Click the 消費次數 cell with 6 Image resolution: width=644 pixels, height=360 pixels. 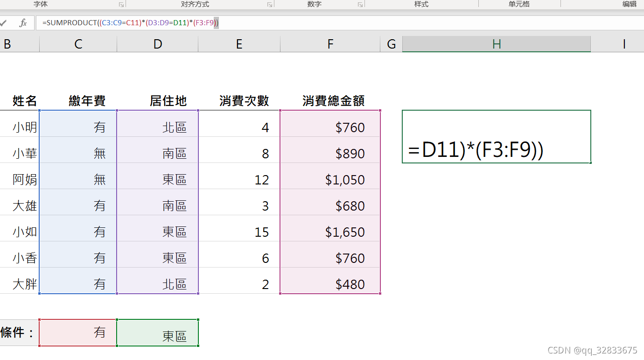coord(239,254)
